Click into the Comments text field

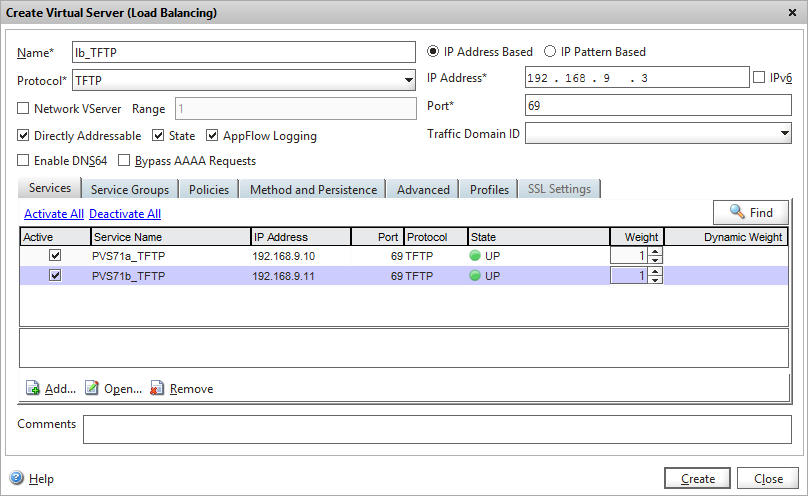(440, 429)
